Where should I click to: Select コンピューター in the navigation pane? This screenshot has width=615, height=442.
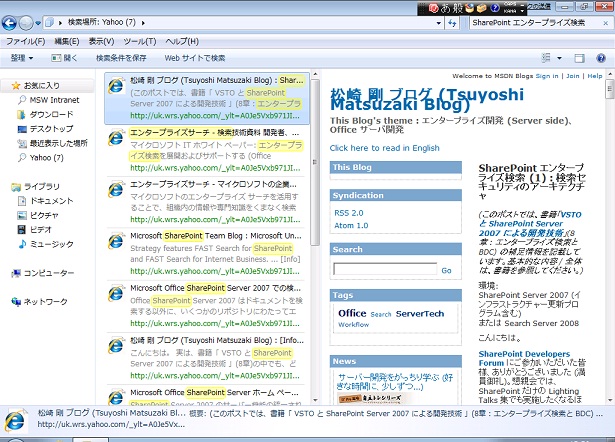coord(43,273)
